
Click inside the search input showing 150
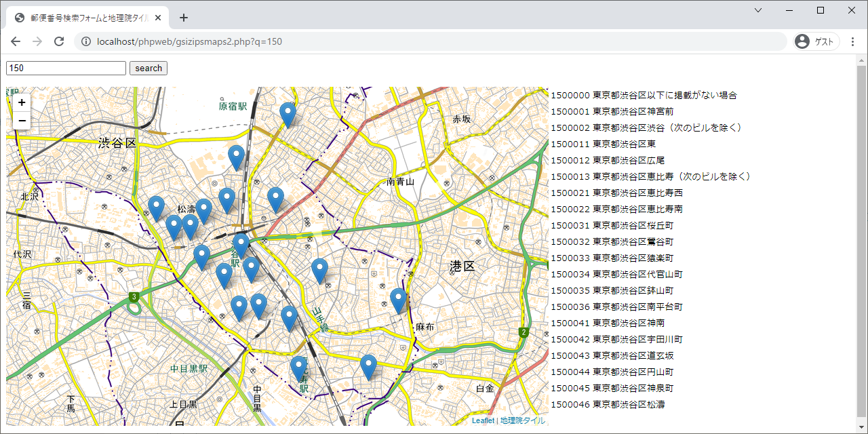pyautogui.click(x=64, y=68)
